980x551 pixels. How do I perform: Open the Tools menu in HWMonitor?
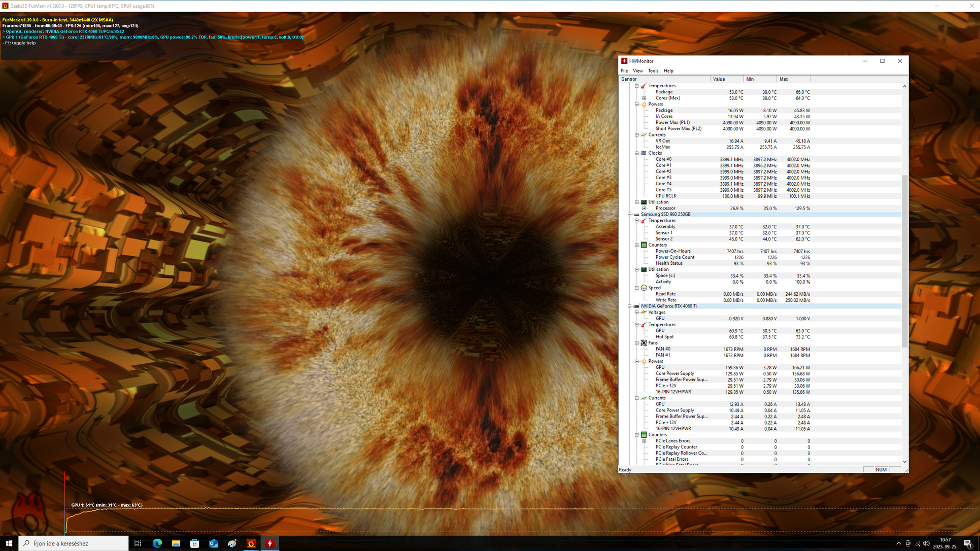653,71
